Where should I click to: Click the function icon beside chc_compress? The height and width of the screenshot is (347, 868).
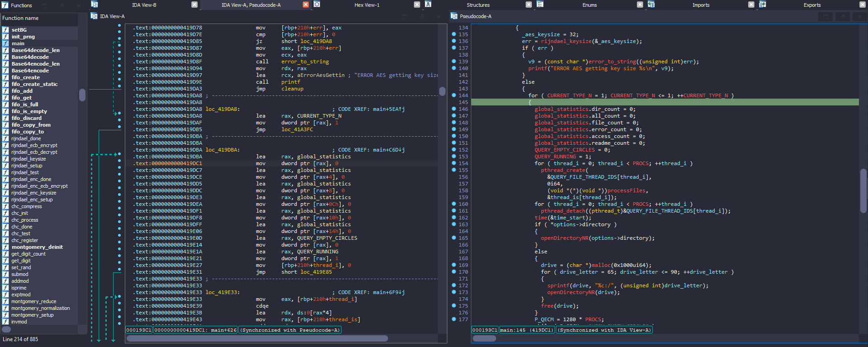5,206
